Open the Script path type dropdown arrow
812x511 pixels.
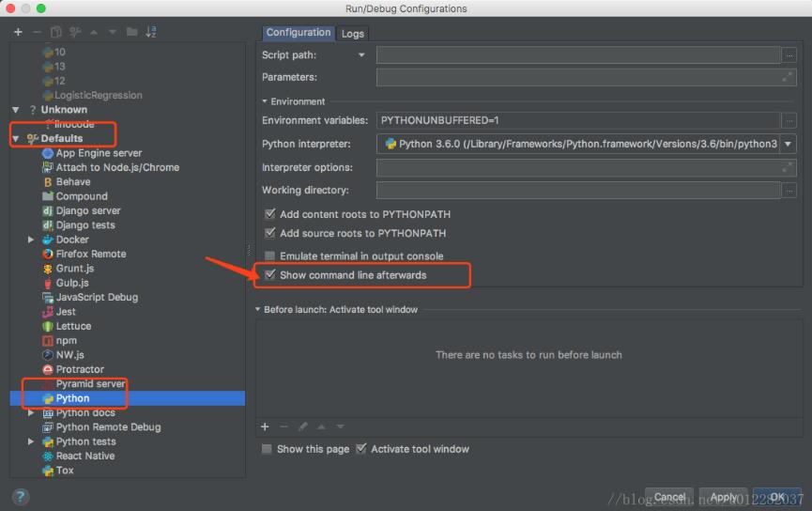(x=361, y=54)
